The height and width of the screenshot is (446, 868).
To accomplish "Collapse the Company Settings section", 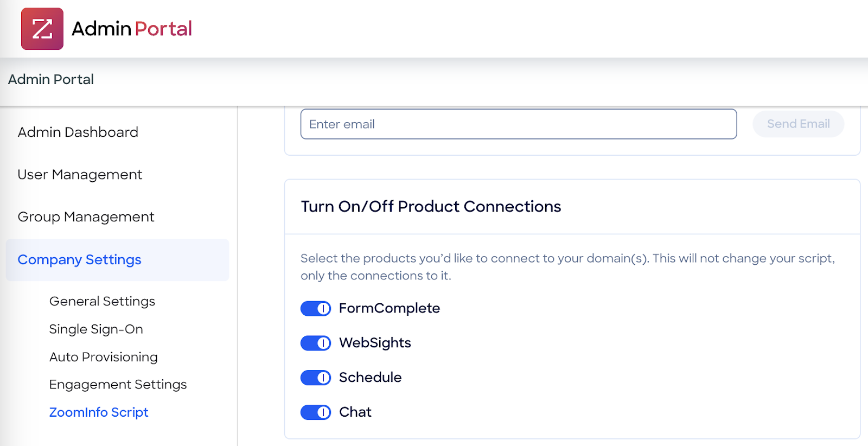I will click(79, 260).
